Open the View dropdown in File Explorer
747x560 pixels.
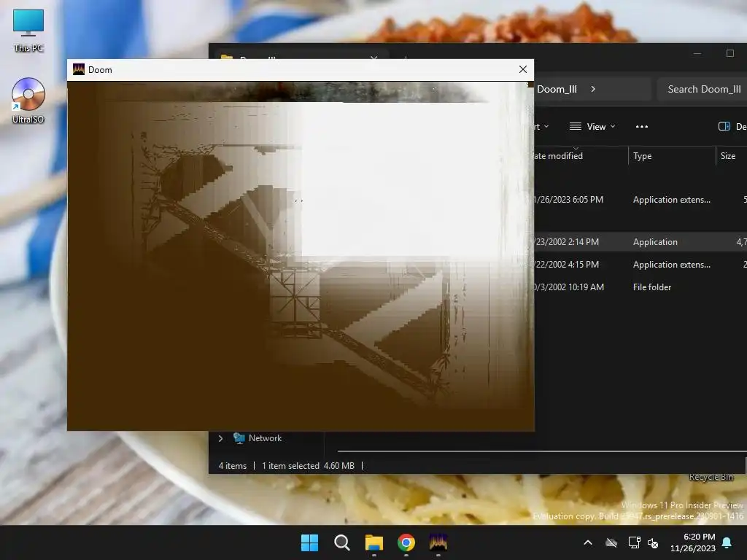click(592, 127)
